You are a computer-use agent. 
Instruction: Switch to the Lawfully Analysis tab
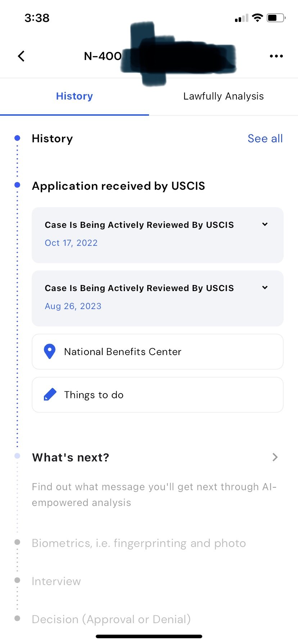[x=223, y=96]
